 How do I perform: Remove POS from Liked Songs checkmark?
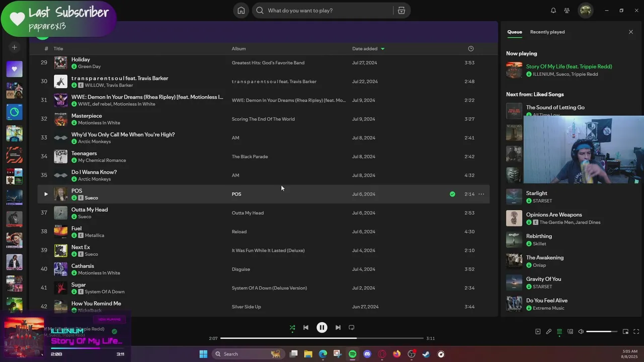[452, 194]
